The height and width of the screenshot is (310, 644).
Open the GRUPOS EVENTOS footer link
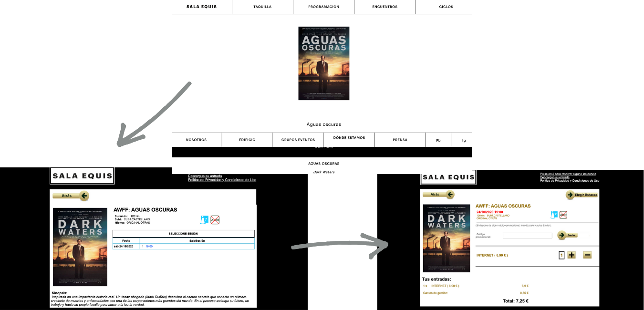click(298, 140)
